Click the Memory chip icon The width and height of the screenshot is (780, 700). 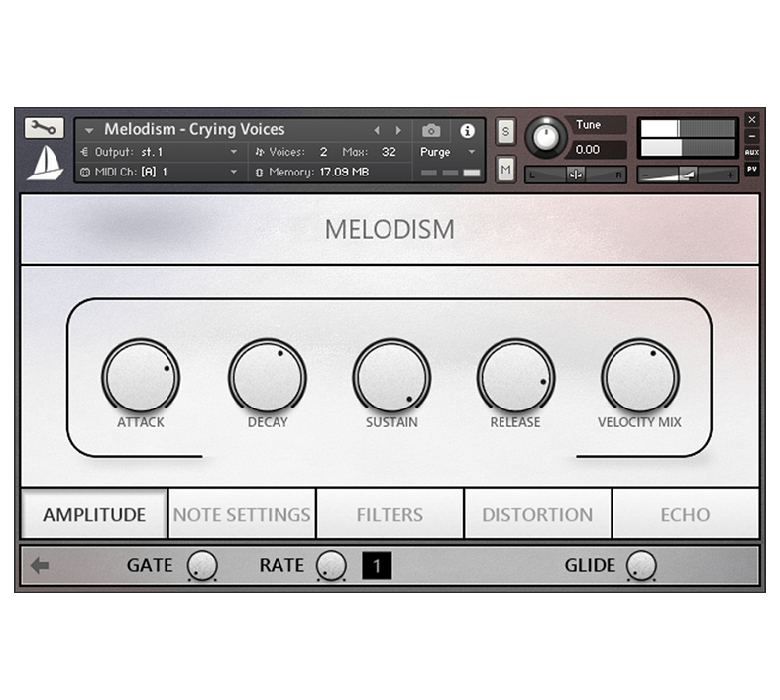(x=259, y=173)
